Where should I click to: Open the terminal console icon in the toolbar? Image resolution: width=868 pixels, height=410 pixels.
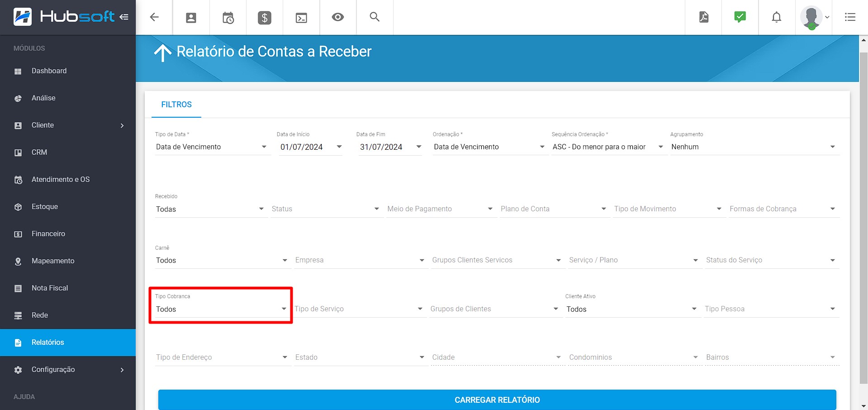tap(301, 18)
